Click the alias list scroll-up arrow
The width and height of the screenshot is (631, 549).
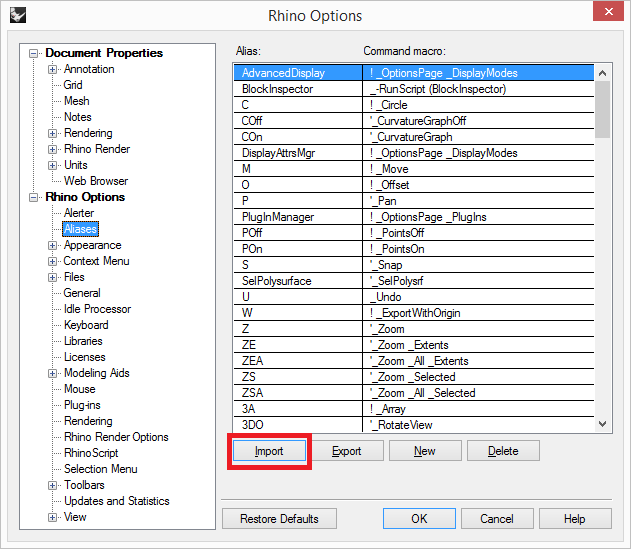(x=602, y=73)
